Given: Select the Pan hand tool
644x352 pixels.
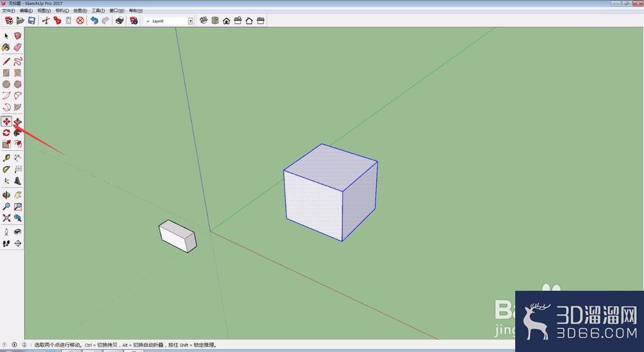Looking at the screenshot, I should (x=17, y=195).
